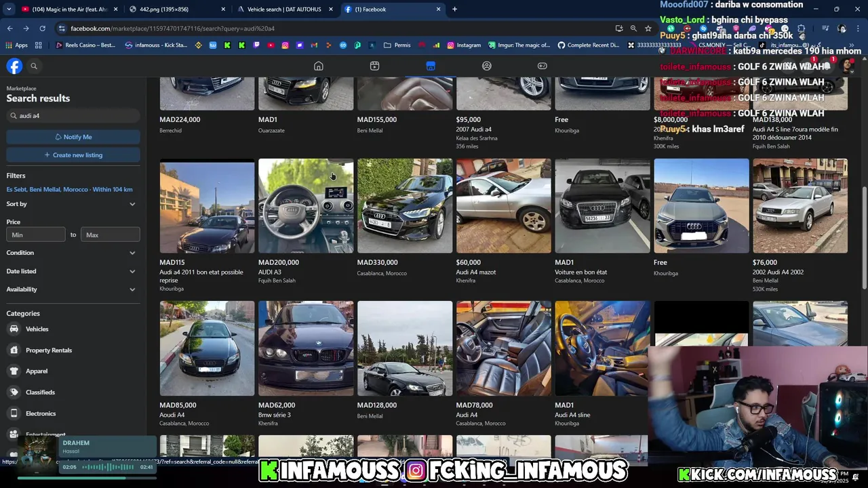
Task: Click the Create new listing button
Action: 73,155
